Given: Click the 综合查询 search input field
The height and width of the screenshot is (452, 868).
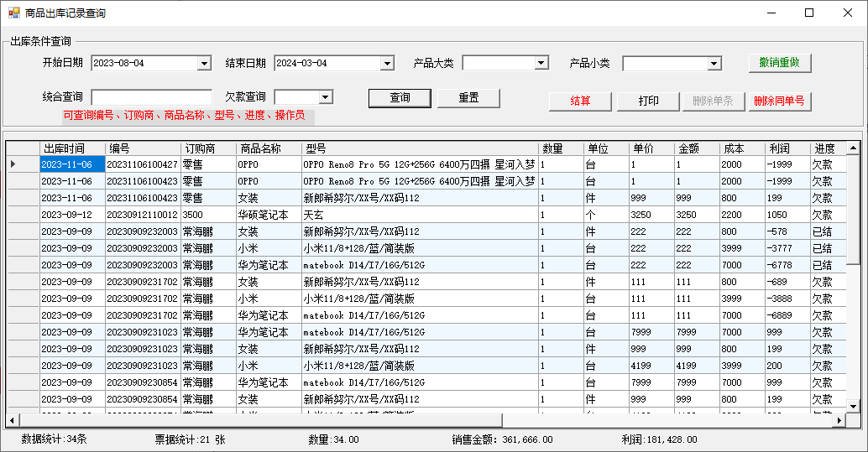Looking at the screenshot, I should [x=151, y=97].
